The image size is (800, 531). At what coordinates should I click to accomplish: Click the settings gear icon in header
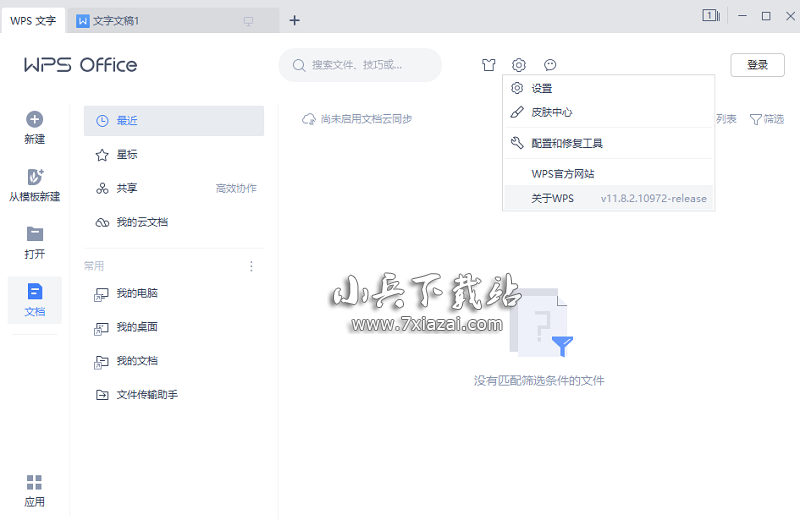(519, 65)
